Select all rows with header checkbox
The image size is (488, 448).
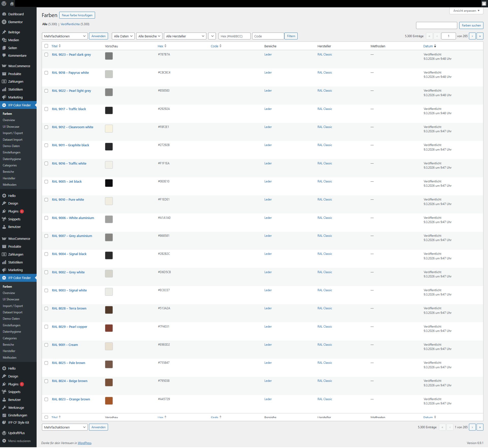46,46
